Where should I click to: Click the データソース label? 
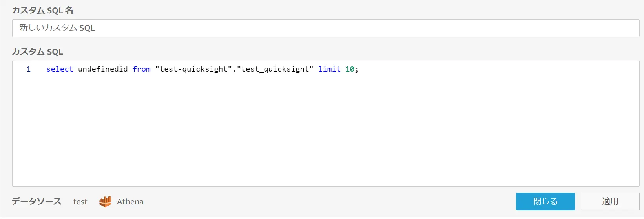click(x=36, y=201)
